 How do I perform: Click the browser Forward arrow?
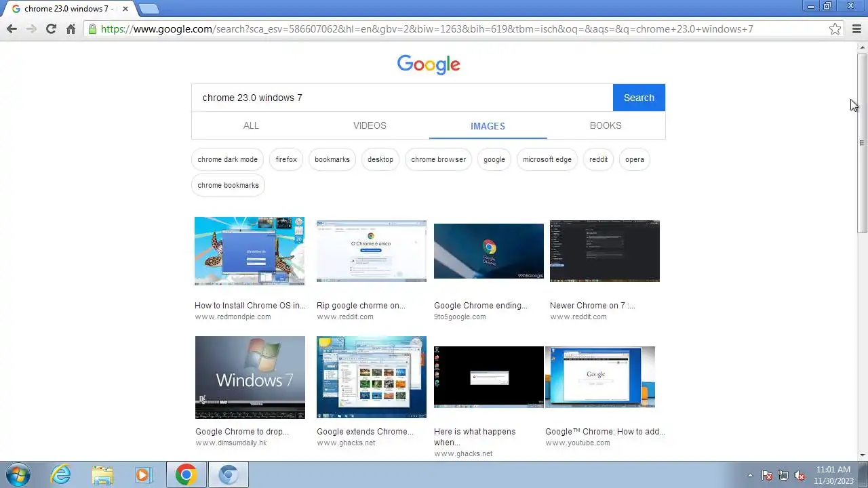tap(31, 28)
